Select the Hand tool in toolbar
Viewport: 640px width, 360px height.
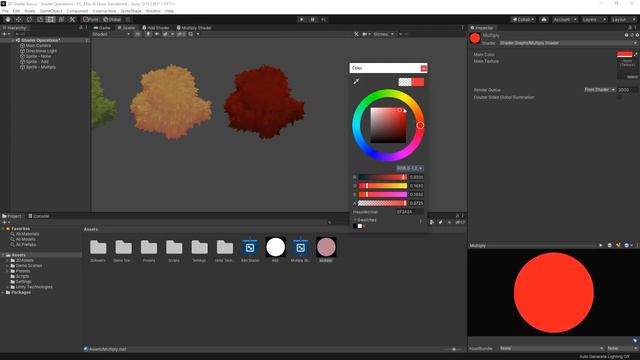(8, 19)
